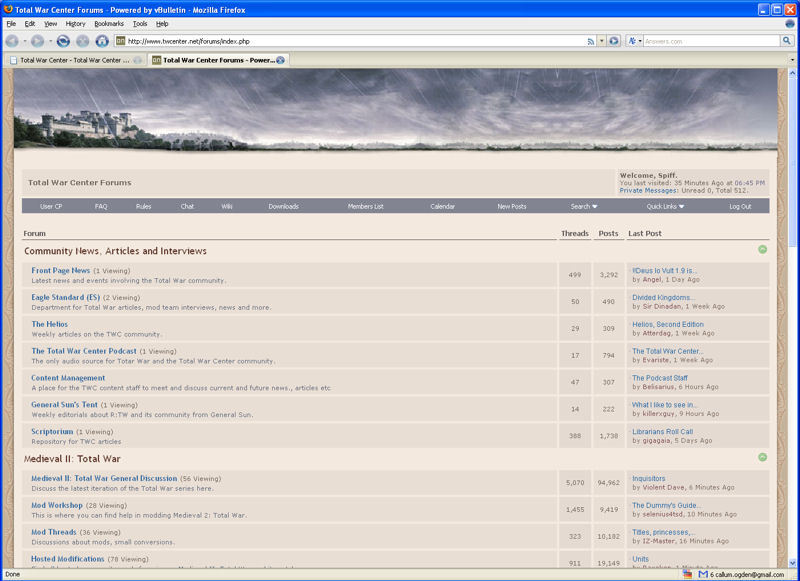Collapse the Medieval II: Total War category

762,457
